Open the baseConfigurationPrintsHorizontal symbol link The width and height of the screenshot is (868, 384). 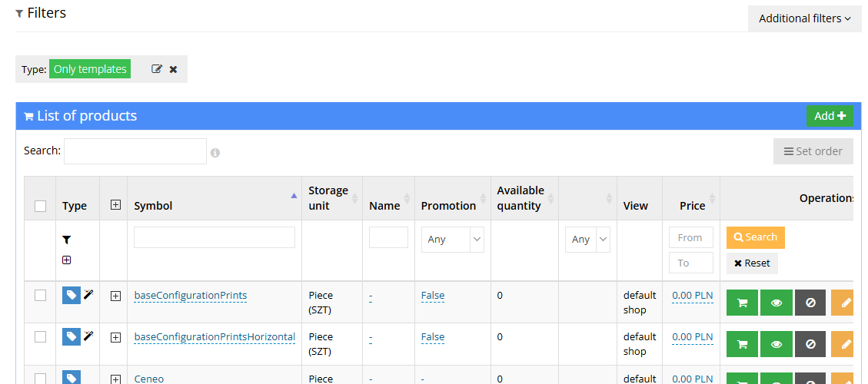pos(215,336)
